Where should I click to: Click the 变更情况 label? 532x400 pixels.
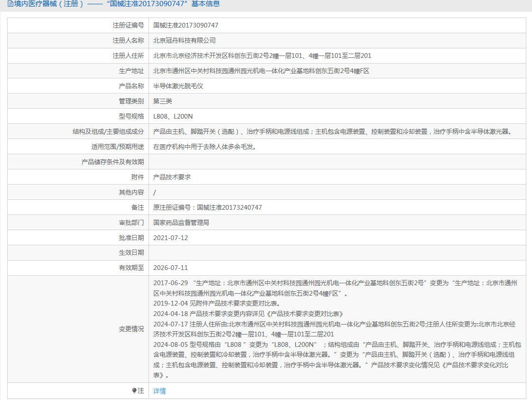coord(131,329)
